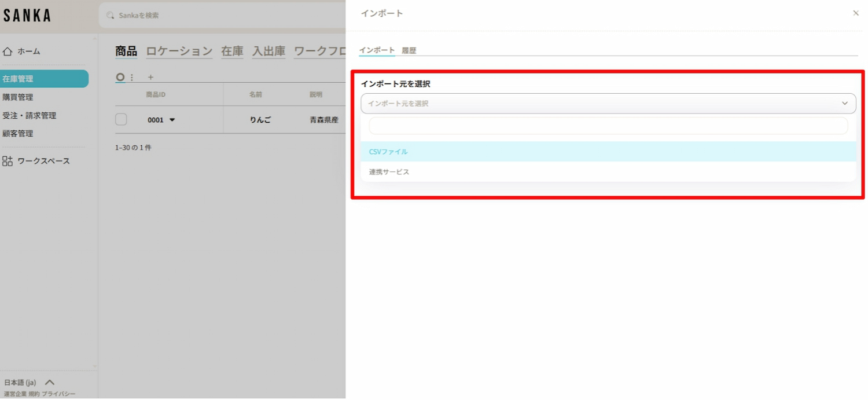Go to 顧客管理 in the sidebar

[x=18, y=133]
